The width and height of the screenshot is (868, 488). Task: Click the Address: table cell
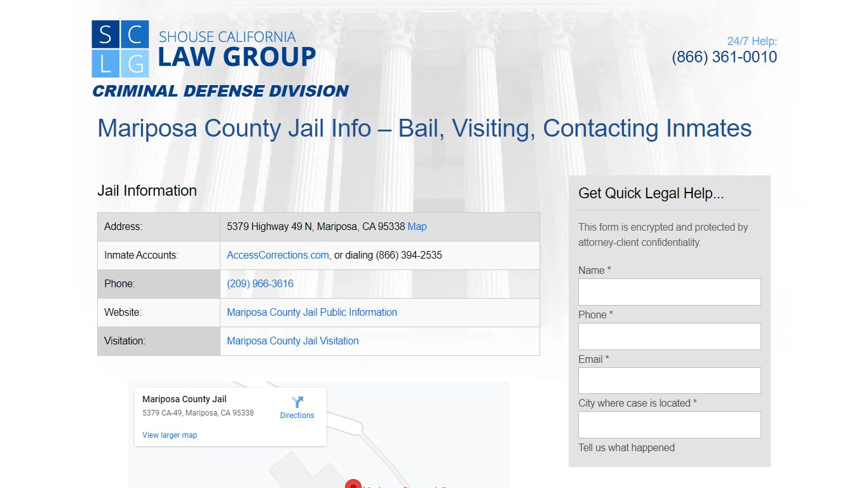[159, 227]
